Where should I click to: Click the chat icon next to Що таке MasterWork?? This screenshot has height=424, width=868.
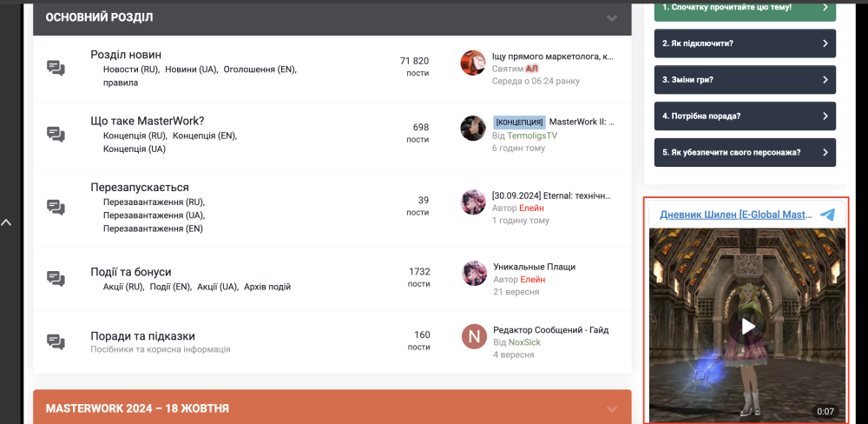pyautogui.click(x=56, y=135)
